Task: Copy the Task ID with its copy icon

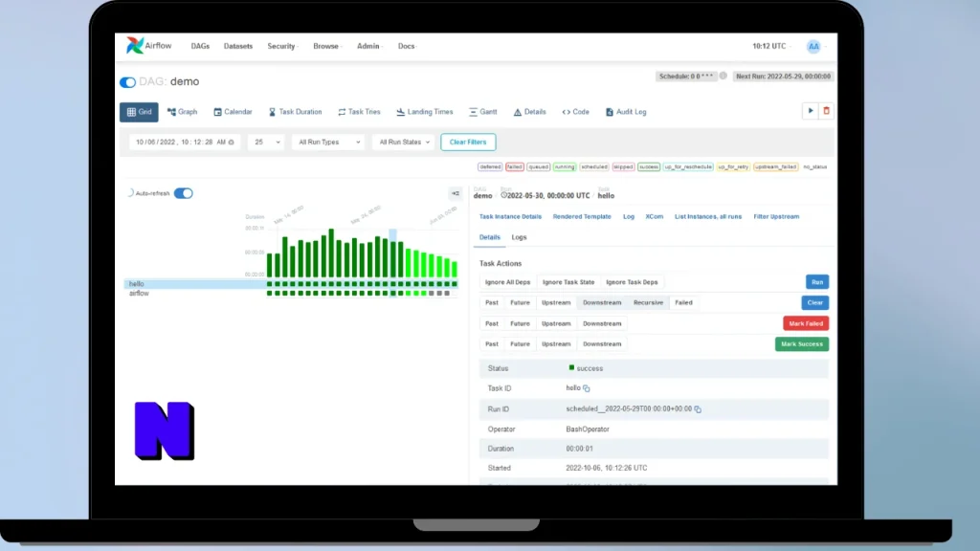Action: 587,388
